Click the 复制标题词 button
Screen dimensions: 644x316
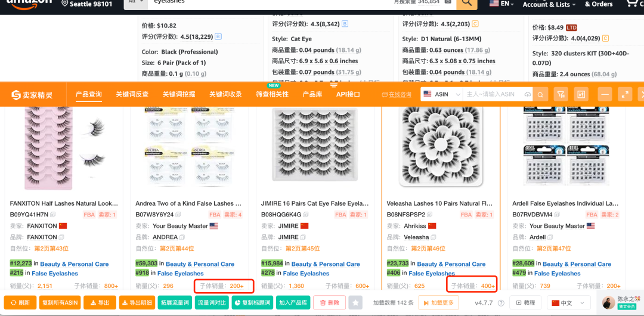252,303
